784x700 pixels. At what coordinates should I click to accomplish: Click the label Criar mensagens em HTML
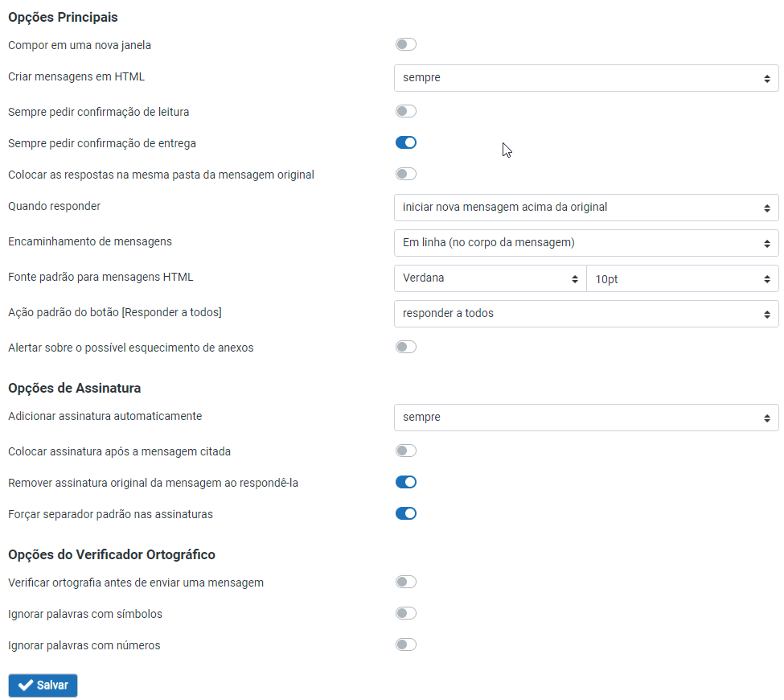pyautogui.click(x=76, y=76)
